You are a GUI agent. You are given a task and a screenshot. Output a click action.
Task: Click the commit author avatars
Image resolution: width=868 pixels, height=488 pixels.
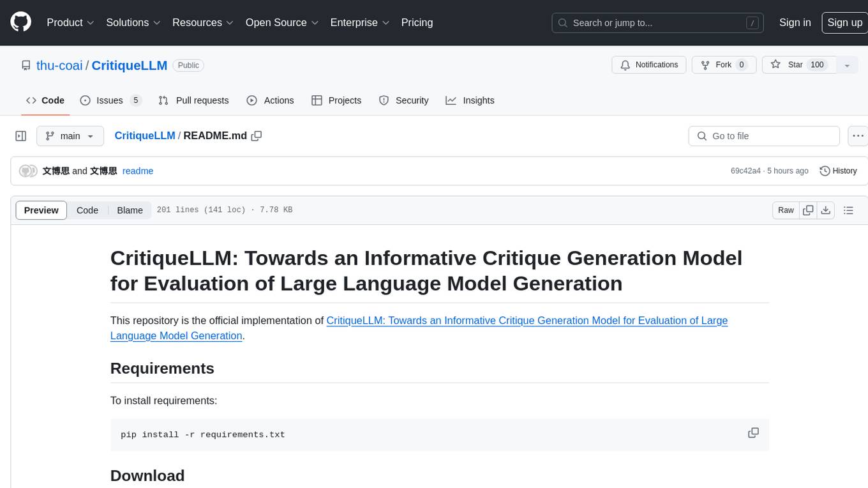coord(29,171)
